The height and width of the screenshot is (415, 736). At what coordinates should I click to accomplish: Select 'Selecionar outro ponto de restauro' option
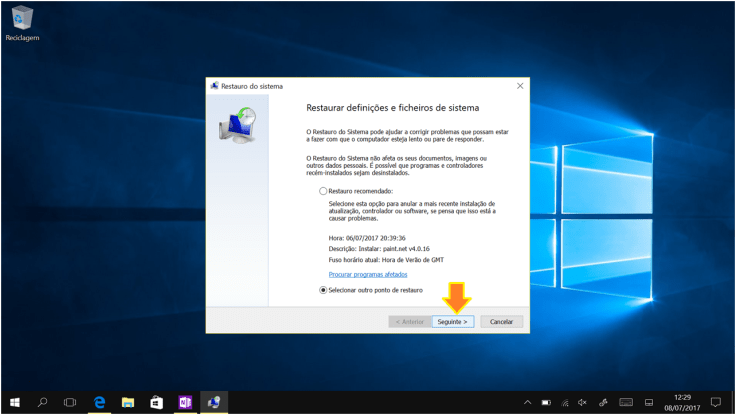pyautogui.click(x=322, y=290)
